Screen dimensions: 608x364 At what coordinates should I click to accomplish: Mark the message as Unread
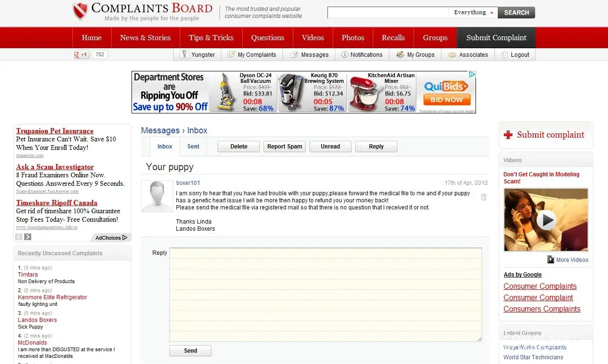pyautogui.click(x=330, y=147)
